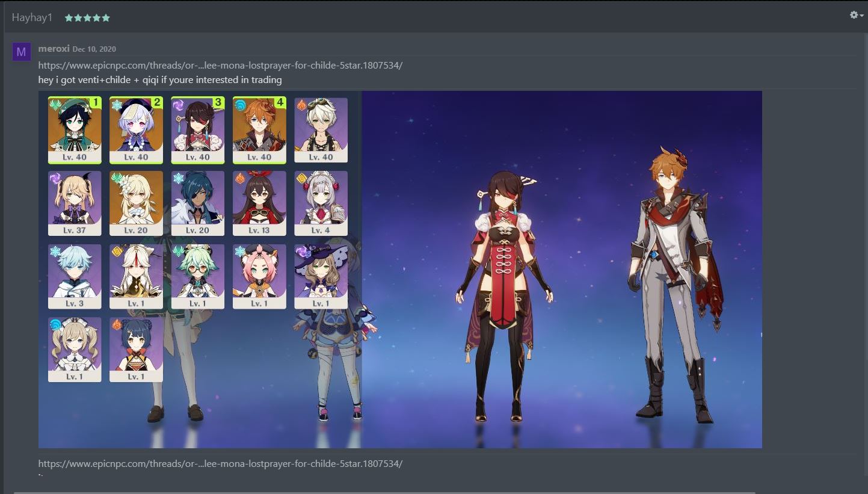Screen dimensions: 868x494
Task: Click the character card numbered 2
Action: click(x=136, y=130)
